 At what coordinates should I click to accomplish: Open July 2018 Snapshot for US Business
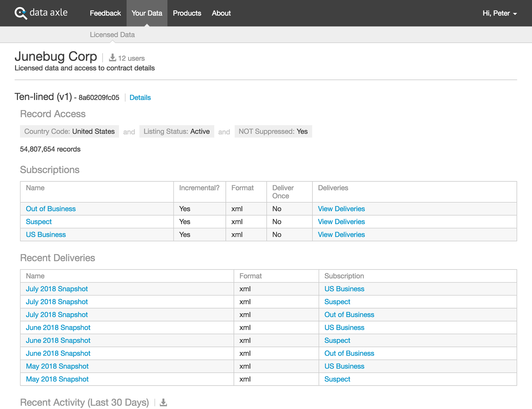click(57, 289)
